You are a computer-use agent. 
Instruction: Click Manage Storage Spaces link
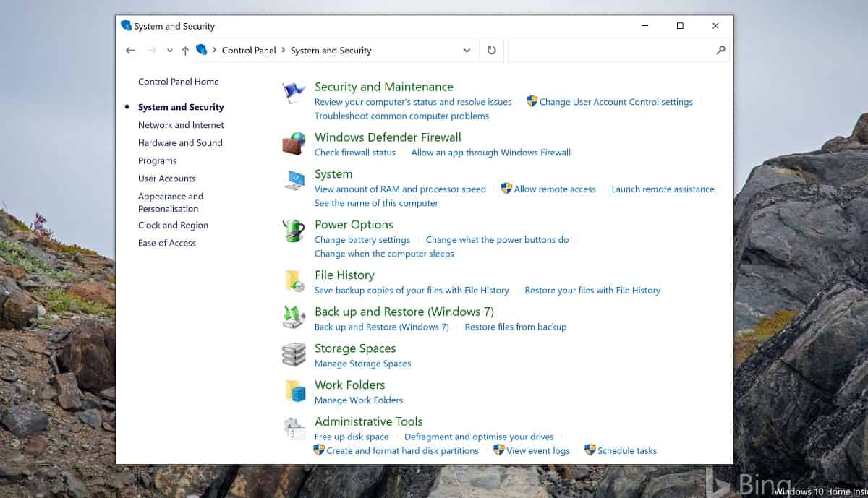(x=362, y=364)
